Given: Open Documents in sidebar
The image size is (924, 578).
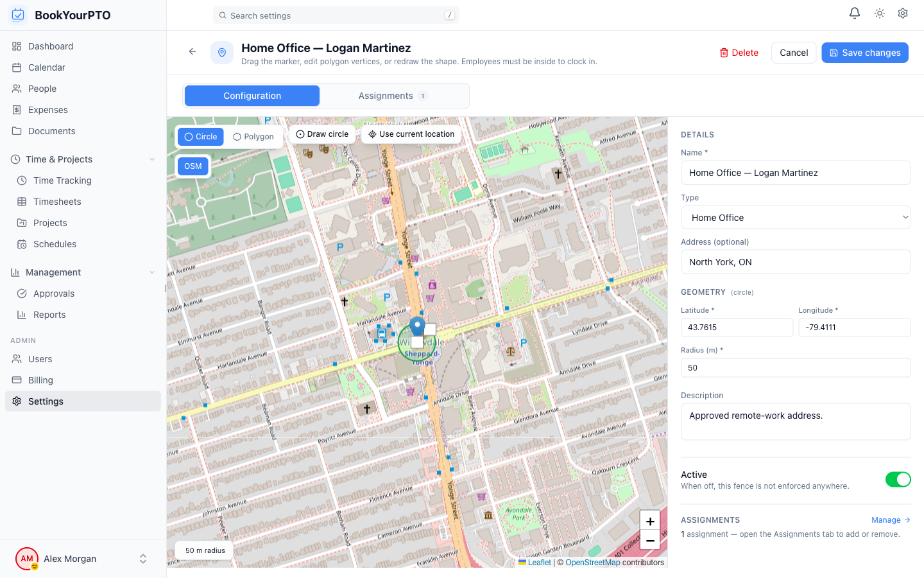Looking at the screenshot, I should coord(83,131).
